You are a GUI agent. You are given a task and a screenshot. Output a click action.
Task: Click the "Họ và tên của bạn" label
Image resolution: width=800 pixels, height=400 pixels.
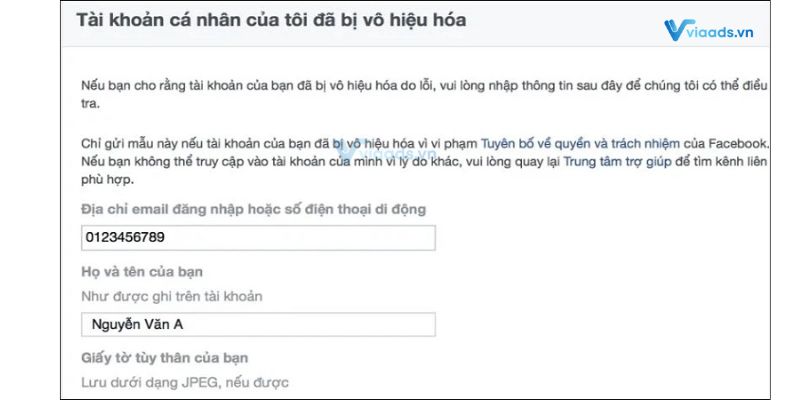149,273
